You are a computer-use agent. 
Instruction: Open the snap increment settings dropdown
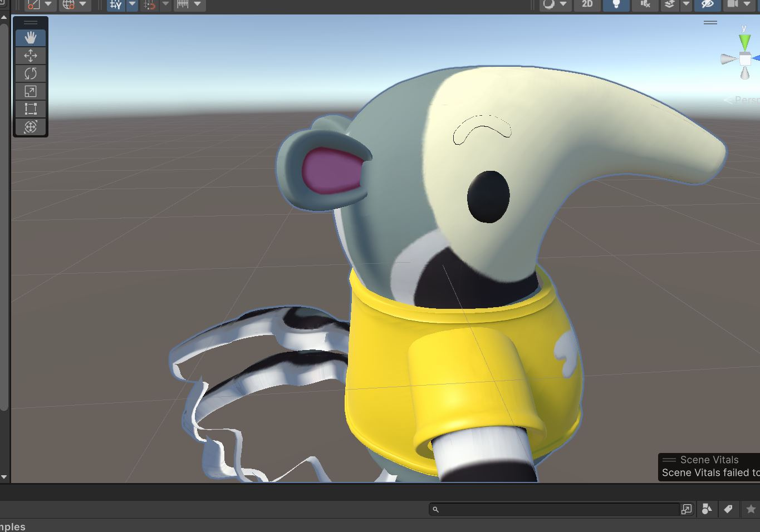coord(197,4)
